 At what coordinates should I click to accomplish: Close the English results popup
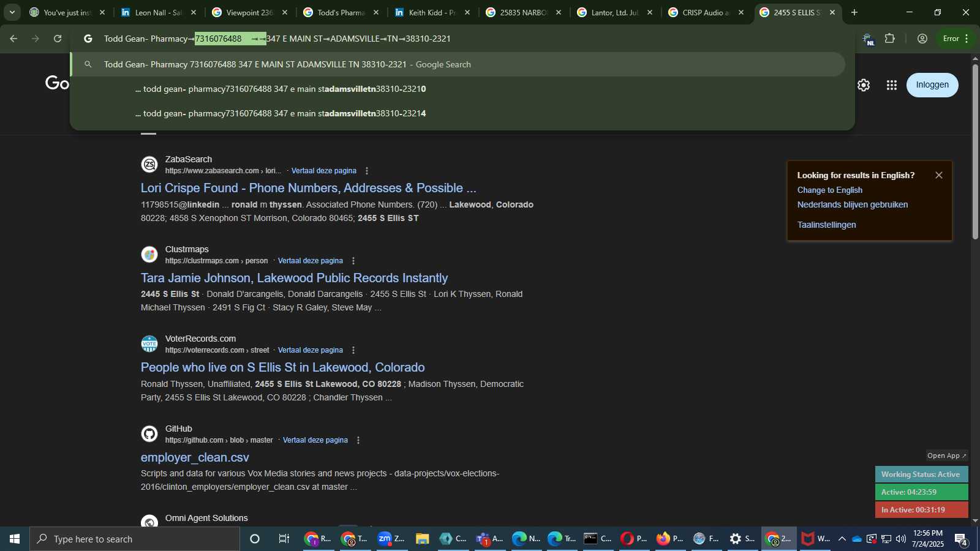(x=939, y=175)
